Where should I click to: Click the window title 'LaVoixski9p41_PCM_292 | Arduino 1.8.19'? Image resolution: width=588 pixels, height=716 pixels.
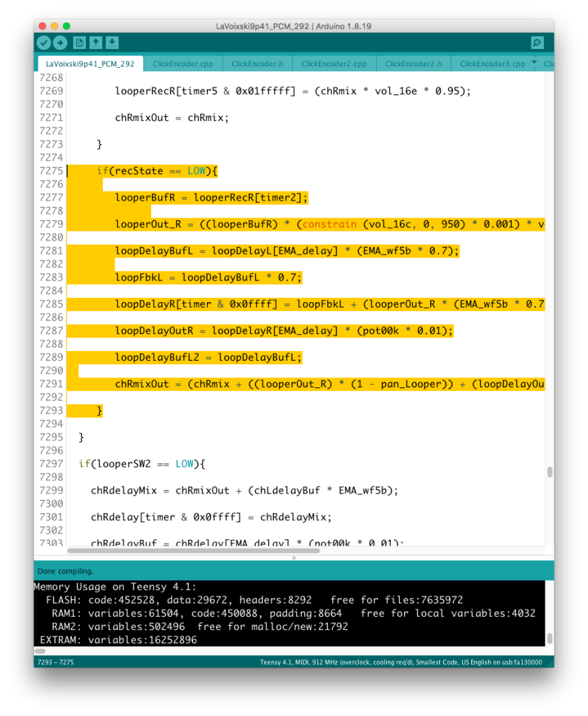tap(294, 26)
